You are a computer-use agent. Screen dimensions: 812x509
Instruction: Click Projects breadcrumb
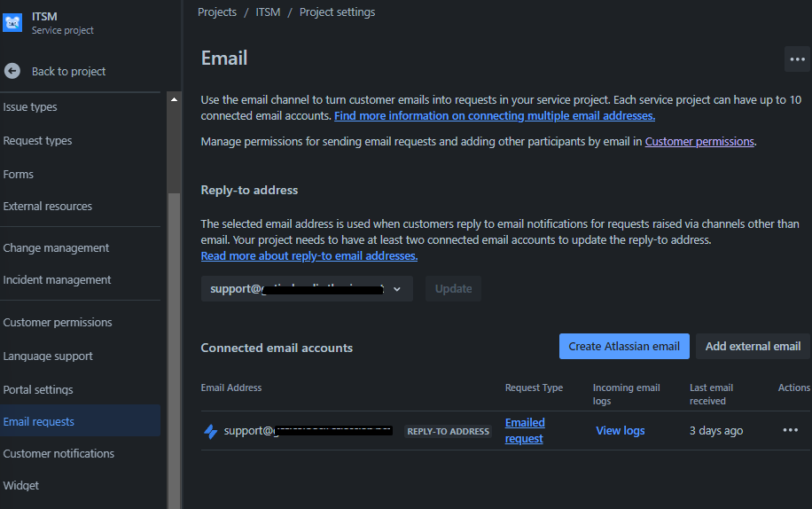tap(217, 12)
